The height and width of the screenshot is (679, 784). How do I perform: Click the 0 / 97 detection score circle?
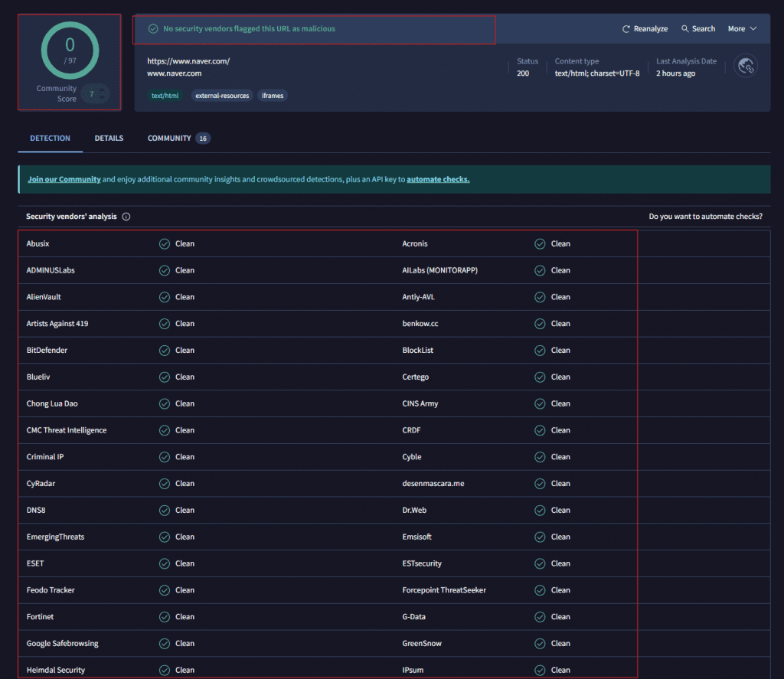(70, 51)
